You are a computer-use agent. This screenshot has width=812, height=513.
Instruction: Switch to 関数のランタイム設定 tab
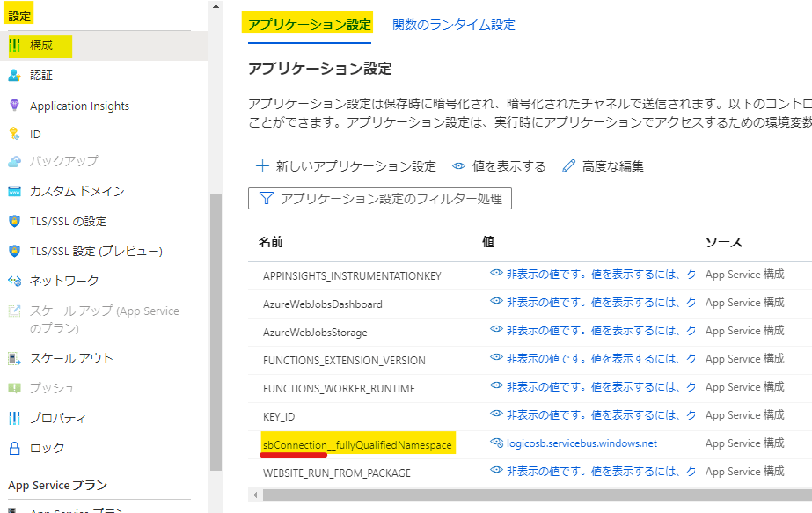[453, 25]
